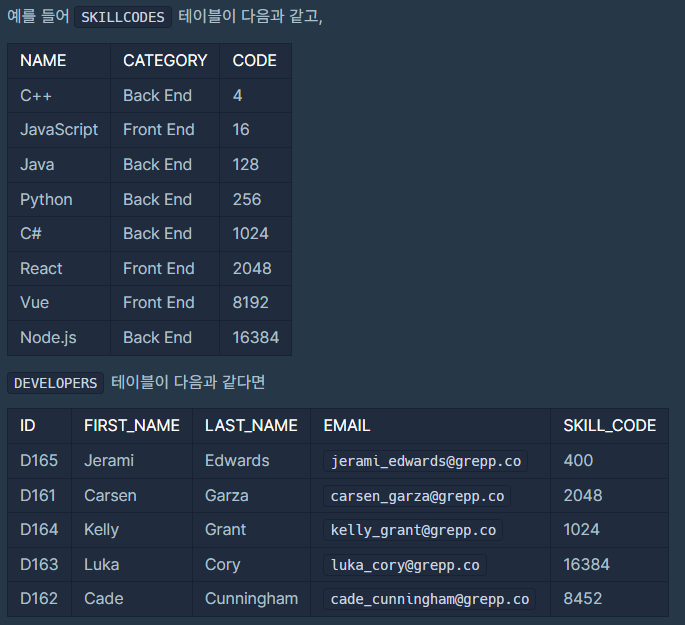Click developer ID D162
685x625 pixels.
[39, 598]
